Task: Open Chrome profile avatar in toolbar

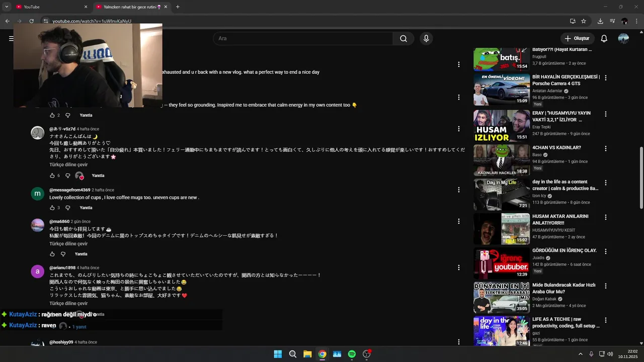Action: coord(624,21)
